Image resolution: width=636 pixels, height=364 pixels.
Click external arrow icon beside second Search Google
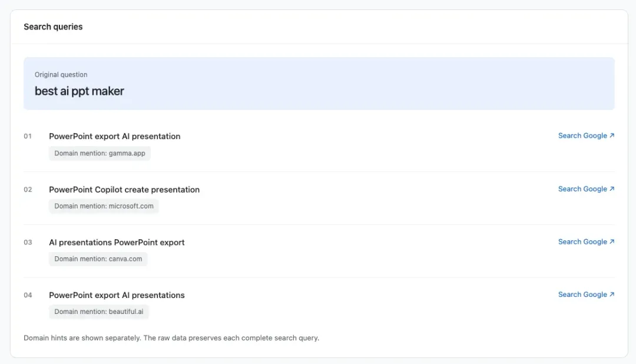click(612, 188)
